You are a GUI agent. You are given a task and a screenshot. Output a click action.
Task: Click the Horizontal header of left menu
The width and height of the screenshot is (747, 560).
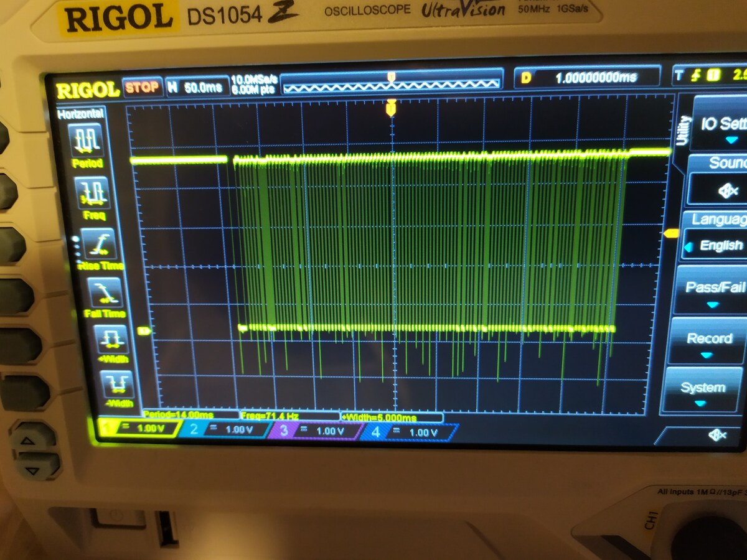80,114
